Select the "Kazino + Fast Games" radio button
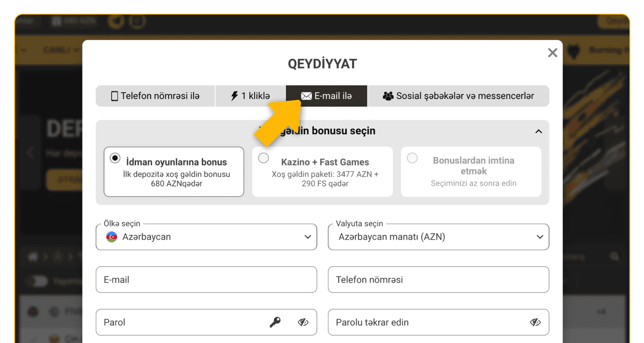Image resolution: width=644 pixels, height=343 pixels. coord(263,158)
